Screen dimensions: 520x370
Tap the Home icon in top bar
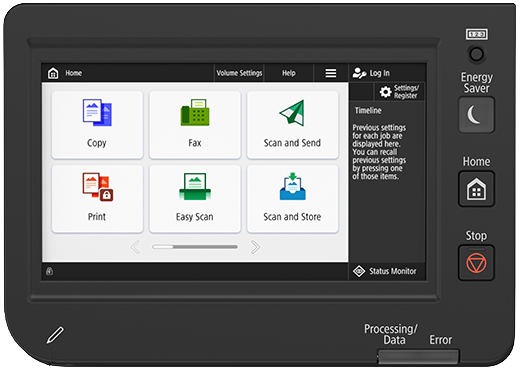coord(53,73)
